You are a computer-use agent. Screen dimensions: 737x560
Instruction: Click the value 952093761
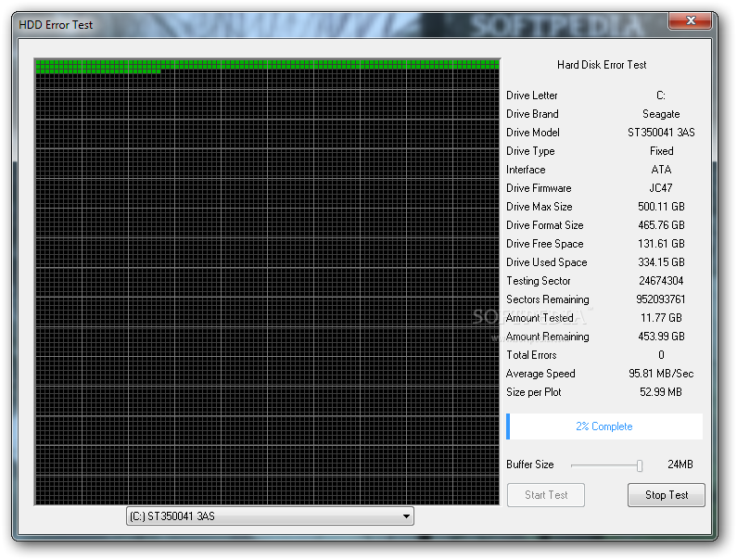[660, 299]
